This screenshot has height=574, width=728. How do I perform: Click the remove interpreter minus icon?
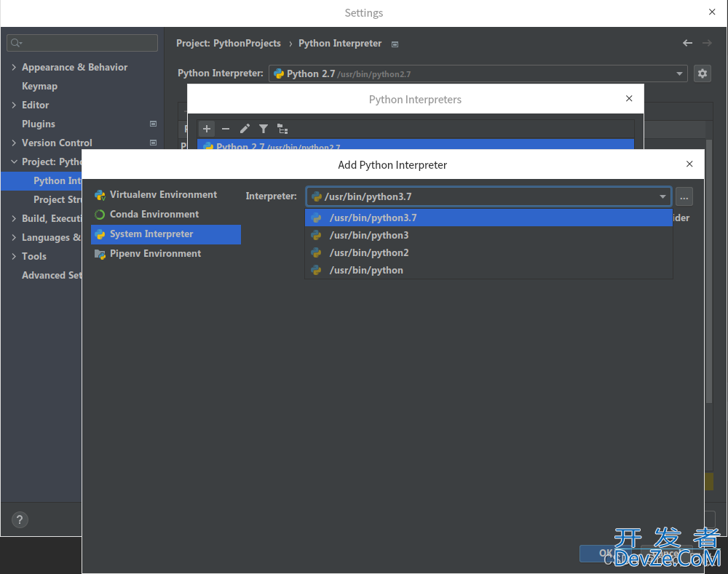(226, 129)
